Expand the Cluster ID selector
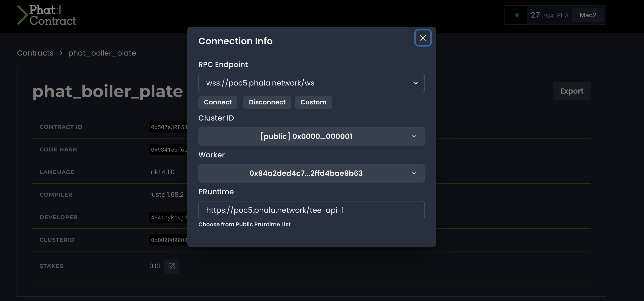 tap(311, 136)
